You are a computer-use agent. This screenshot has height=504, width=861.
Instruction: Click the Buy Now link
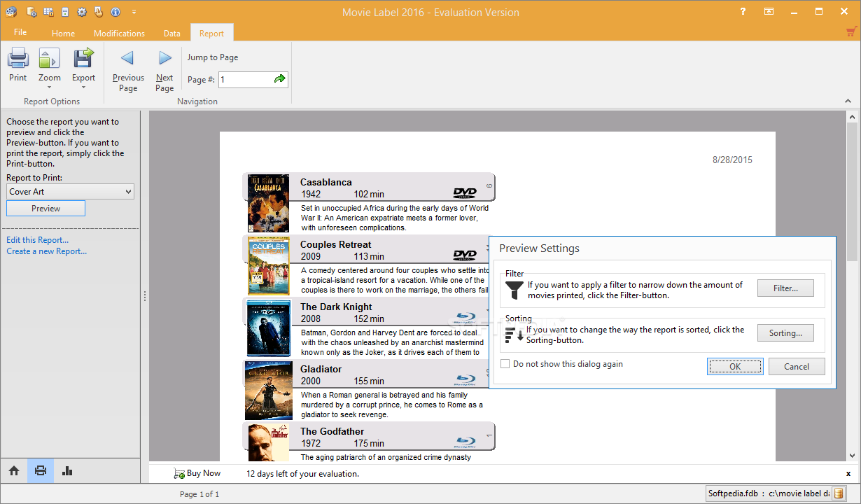pyautogui.click(x=204, y=474)
